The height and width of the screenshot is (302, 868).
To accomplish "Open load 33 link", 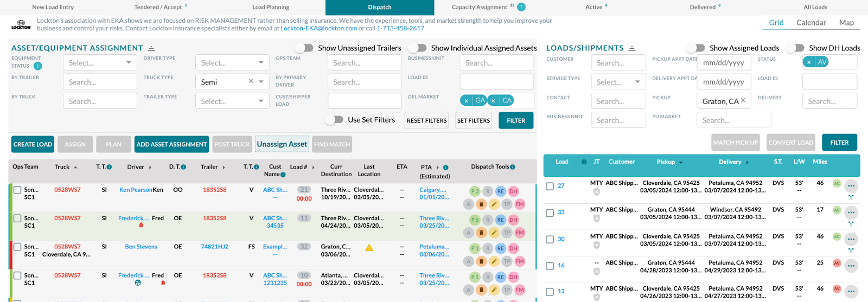I will tap(561, 212).
